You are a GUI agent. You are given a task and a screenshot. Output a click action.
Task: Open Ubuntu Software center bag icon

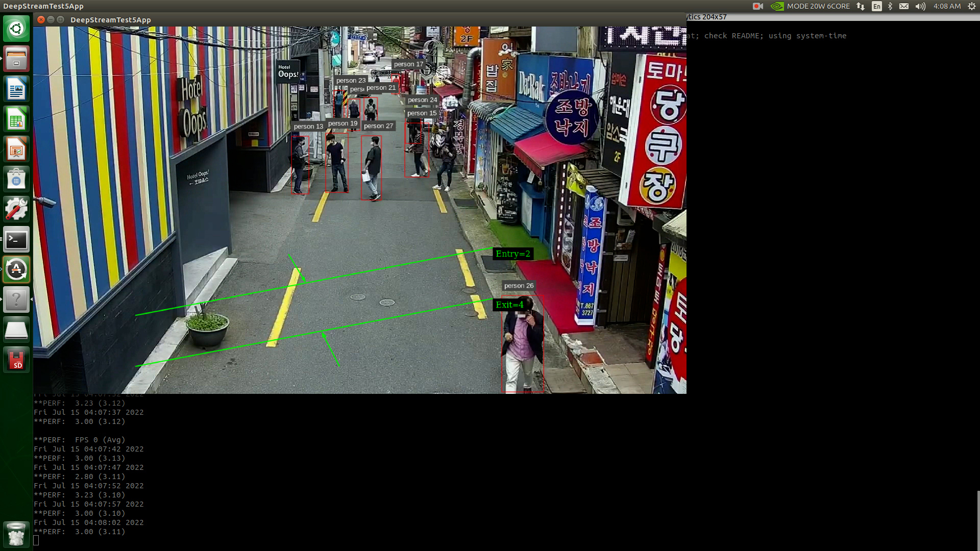16,180
